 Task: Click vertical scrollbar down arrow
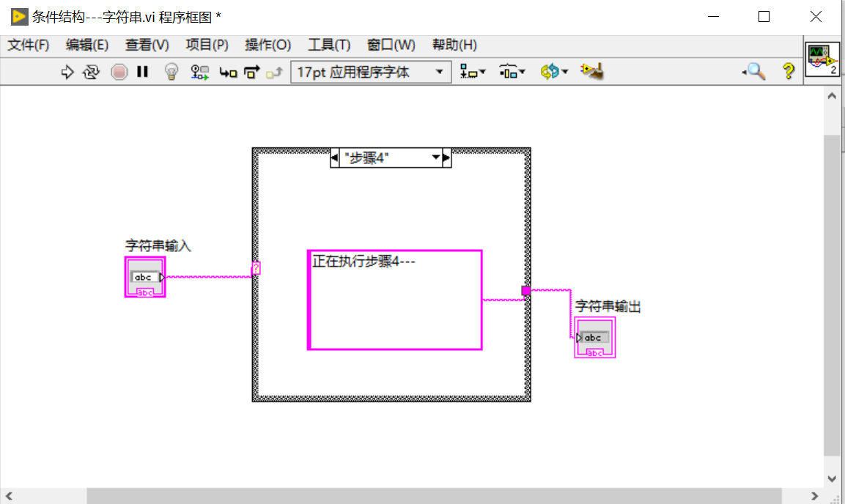pos(832,478)
